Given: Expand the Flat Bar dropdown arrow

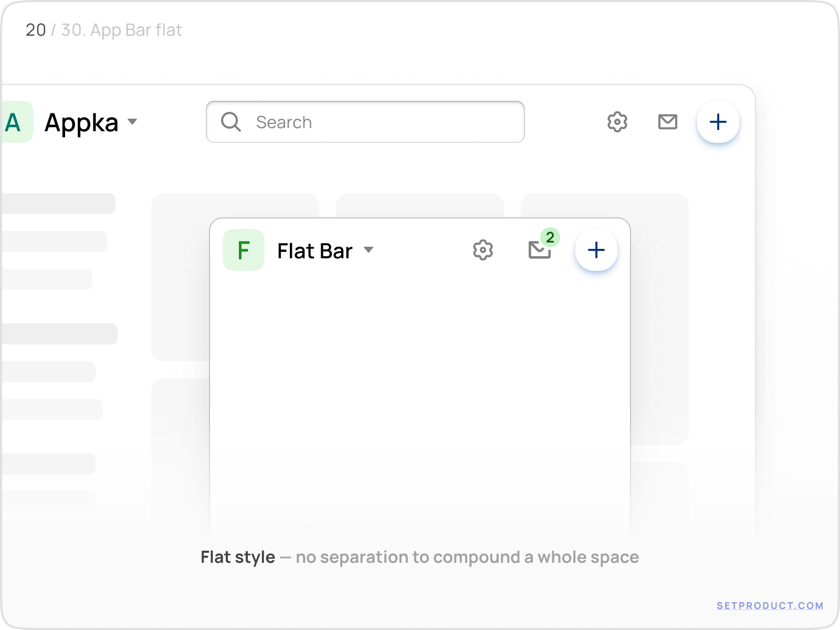Looking at the screenshot, I should 369,250.
